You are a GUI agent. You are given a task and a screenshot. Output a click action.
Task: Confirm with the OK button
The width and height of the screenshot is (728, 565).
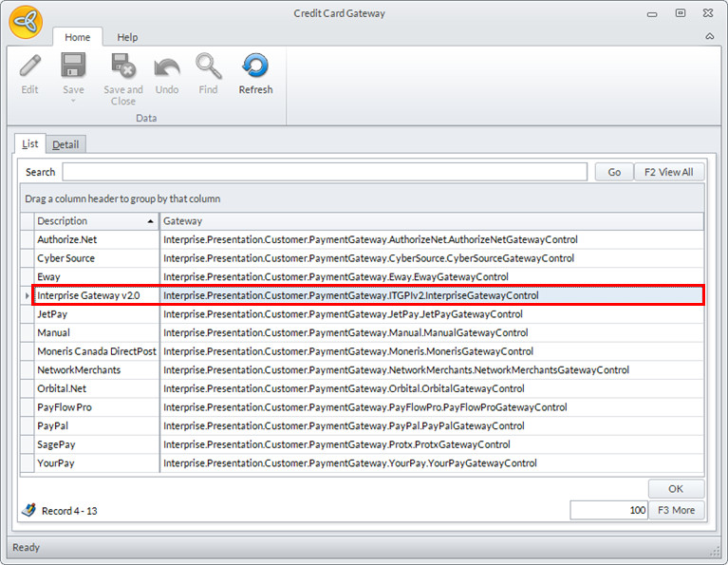point(676,489)
